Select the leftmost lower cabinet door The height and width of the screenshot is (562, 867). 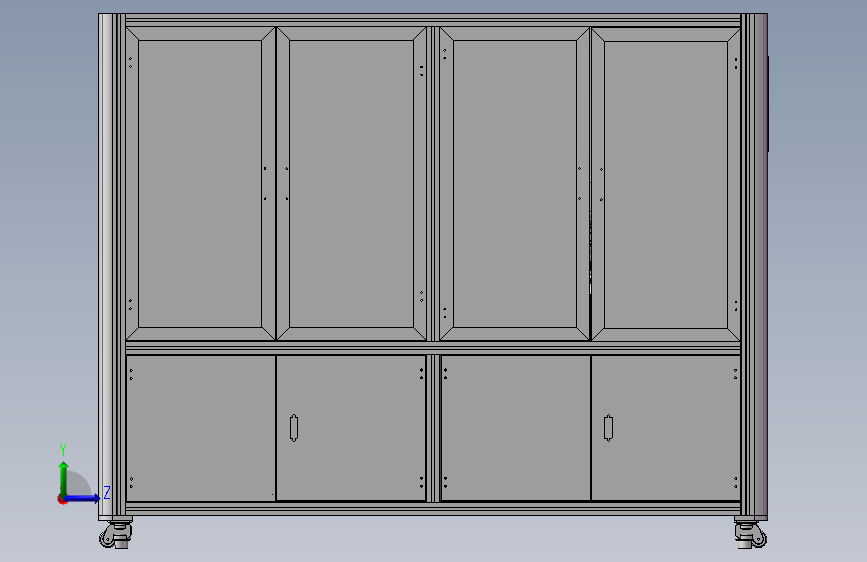(x=201, y=428)
